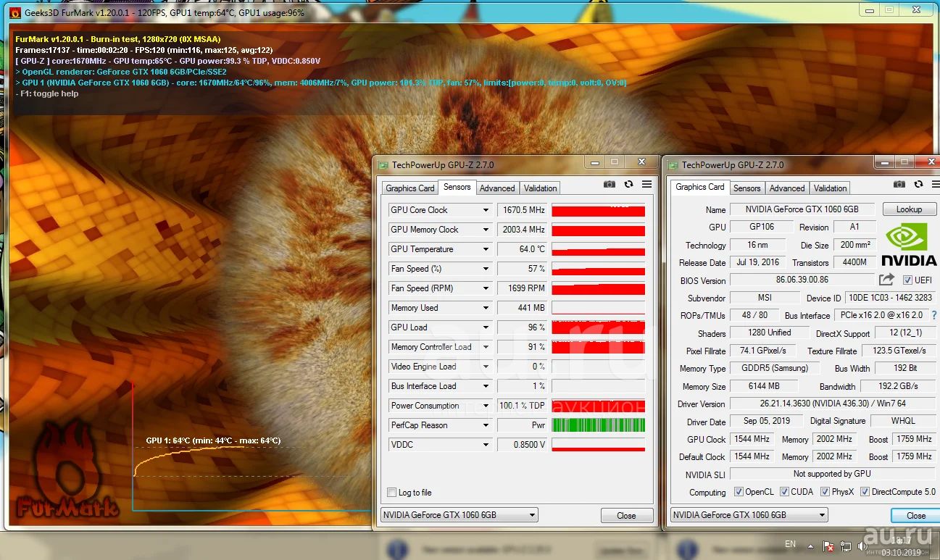This screenshot has height=560, width=940.
Task: Click Power Consumption red graph
Action: coord(599,406)
